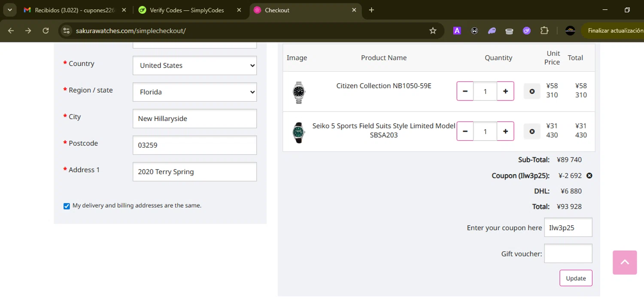Open Seiko 5 Sports SBSA203 product link
Image resolution: width=644 pixels, height=299 pixels.
coord(384,130)
